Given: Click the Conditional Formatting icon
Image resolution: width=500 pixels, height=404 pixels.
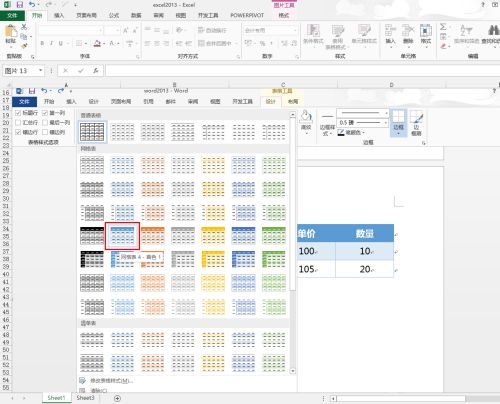Looking at the screenshot, I should click(x=313, y=35).
